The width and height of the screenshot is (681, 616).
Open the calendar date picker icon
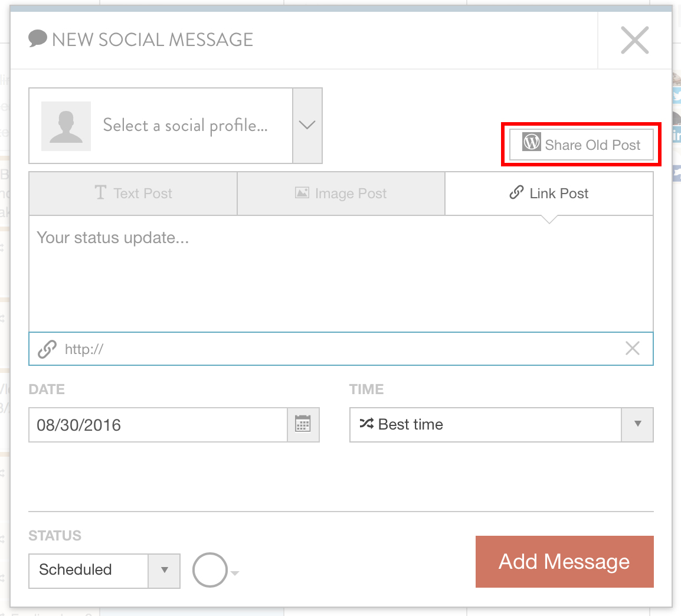303,424
